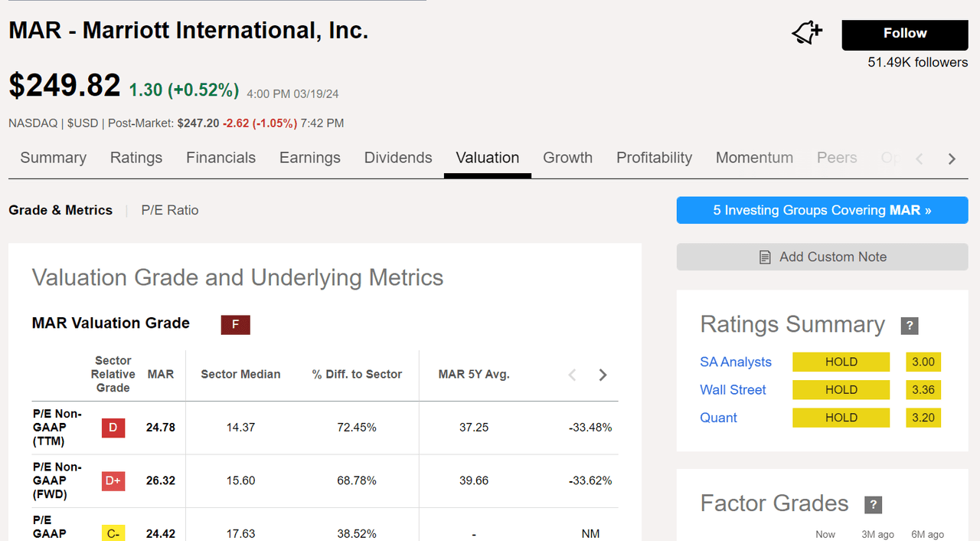Go to the Momentum tab
This screenshot has height=541, width=980.
(x=754, y=158)
